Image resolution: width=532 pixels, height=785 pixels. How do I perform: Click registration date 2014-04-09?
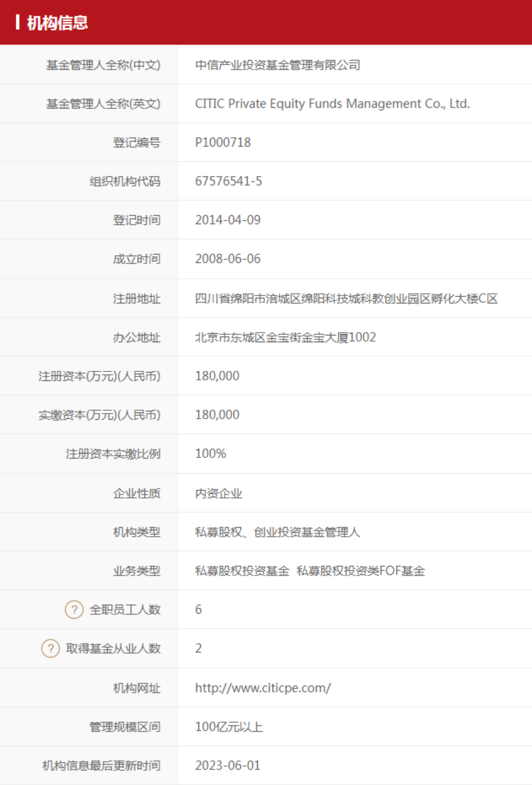(x=228, y=220)
